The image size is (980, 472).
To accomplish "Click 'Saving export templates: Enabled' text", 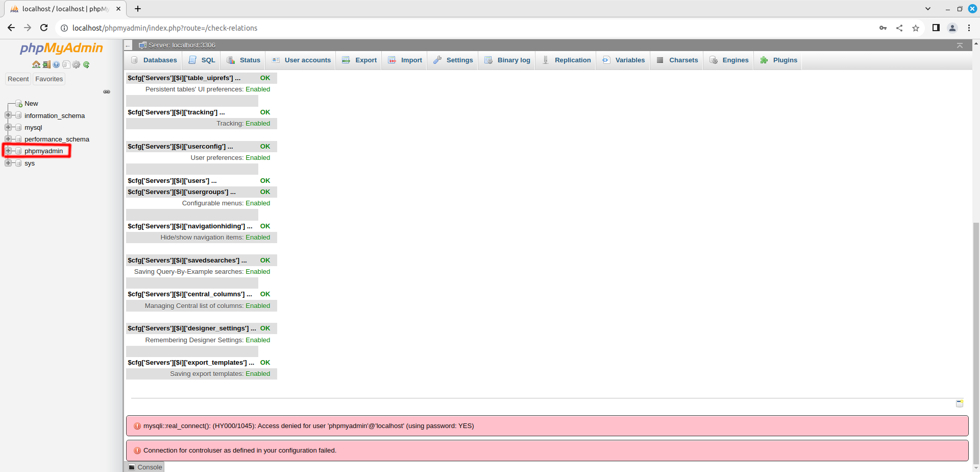I will coord(220,373).
